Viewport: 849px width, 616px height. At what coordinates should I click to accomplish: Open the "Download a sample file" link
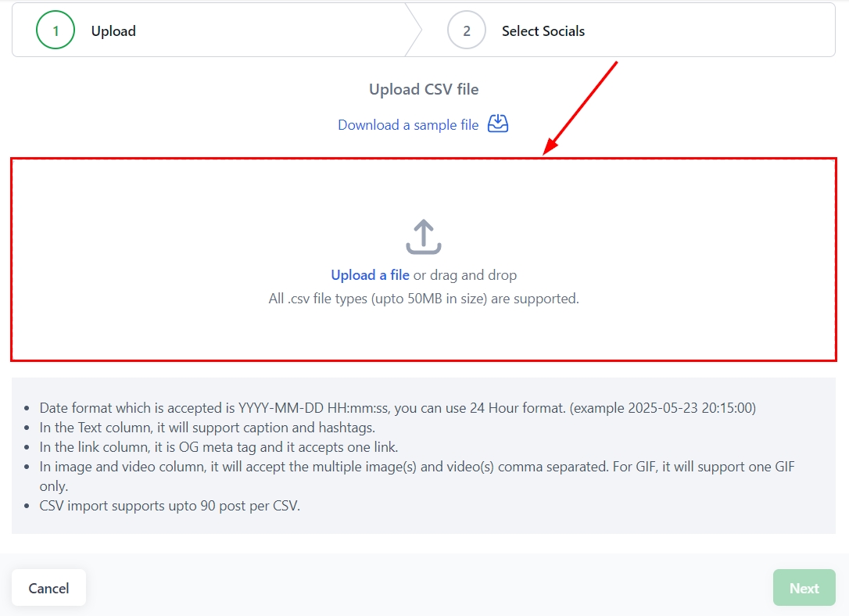click(x=407, y=125)
